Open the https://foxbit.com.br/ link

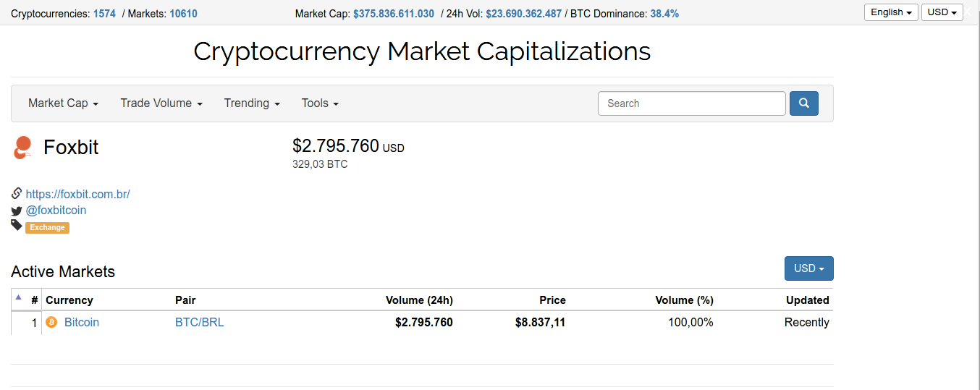coord(77,194)
